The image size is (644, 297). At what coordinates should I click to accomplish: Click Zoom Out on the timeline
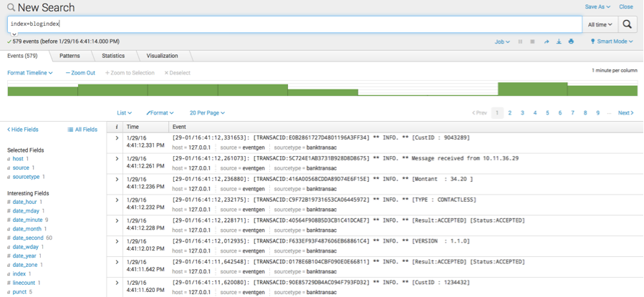pyautogui.click(x=80, y=73)
